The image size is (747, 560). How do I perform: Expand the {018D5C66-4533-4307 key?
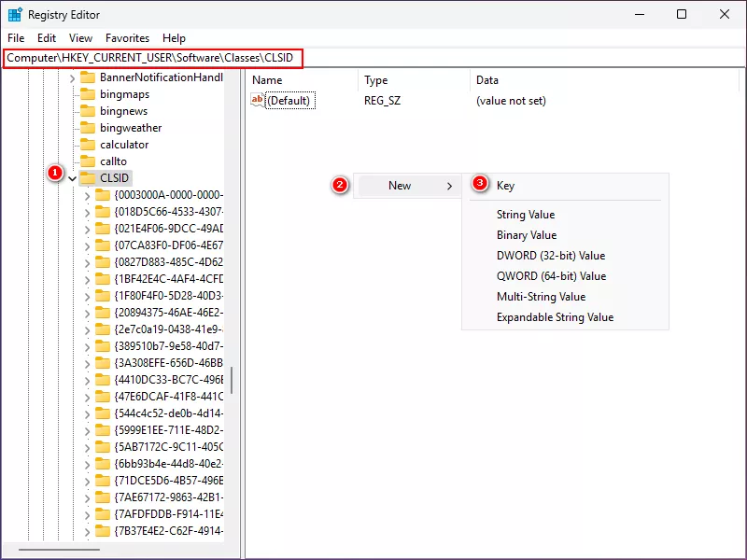point(87,213)
